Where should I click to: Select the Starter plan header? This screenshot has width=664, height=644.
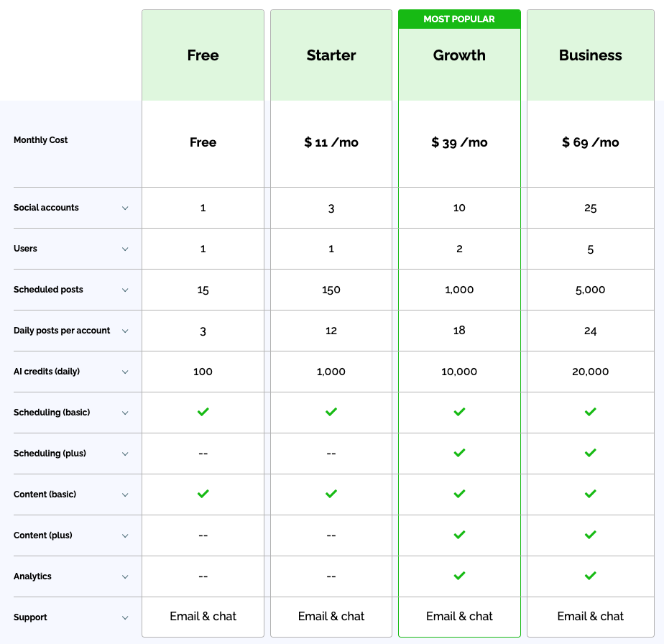click(331, 55)
